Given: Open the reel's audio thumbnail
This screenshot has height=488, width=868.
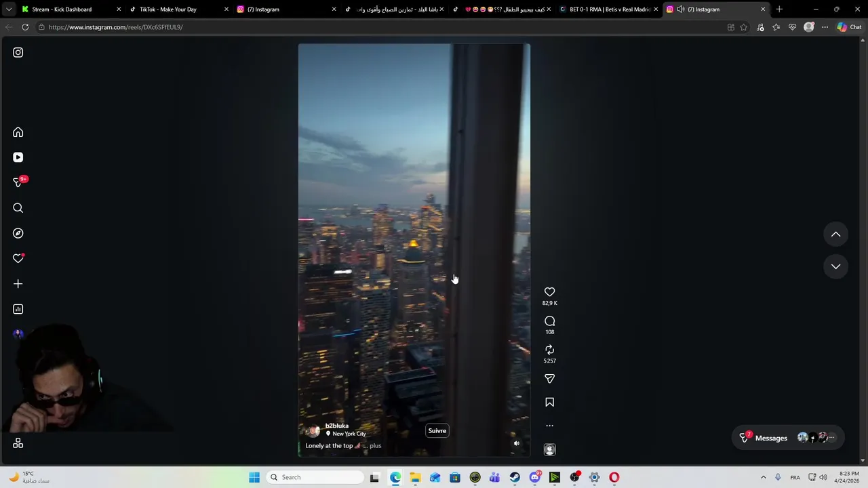Looking at the screenshot, I should pyautogui.click(x=550, y=449).
